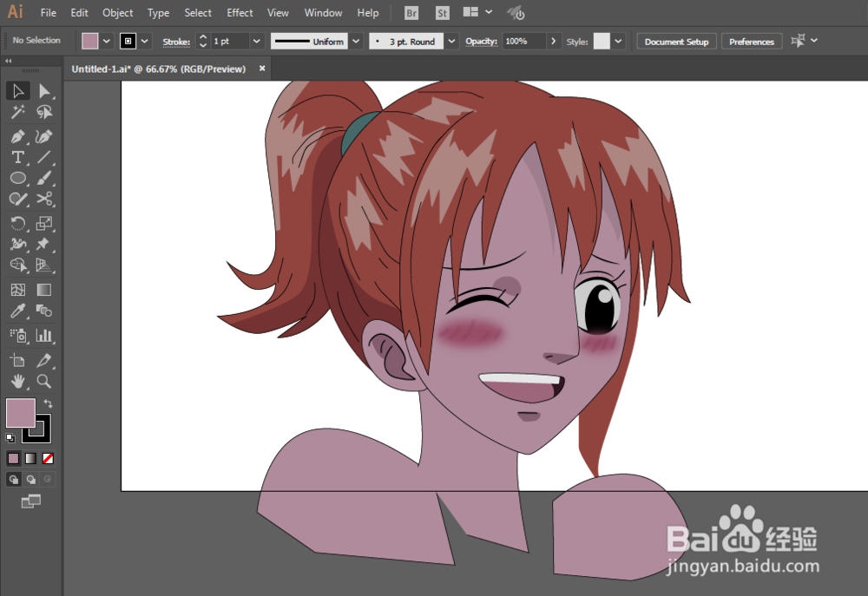The height and width of the screenshot is (596, 868).
Task: Select the Column Graph tool
Action: tap(44, 336)
